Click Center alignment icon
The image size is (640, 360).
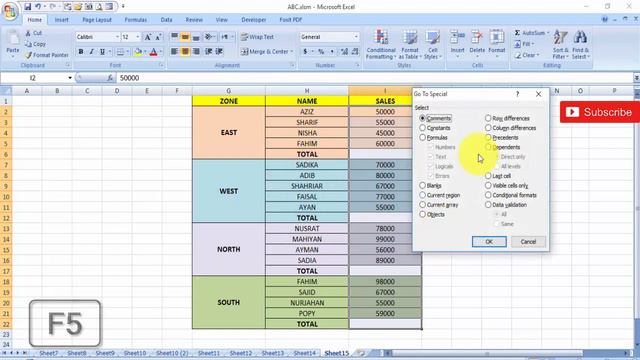point(185,52)
